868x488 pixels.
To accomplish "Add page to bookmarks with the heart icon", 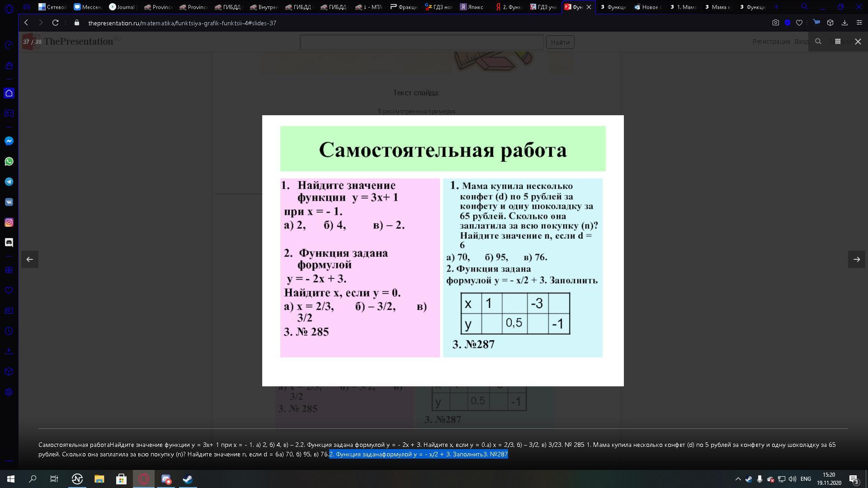I will 799,23.
